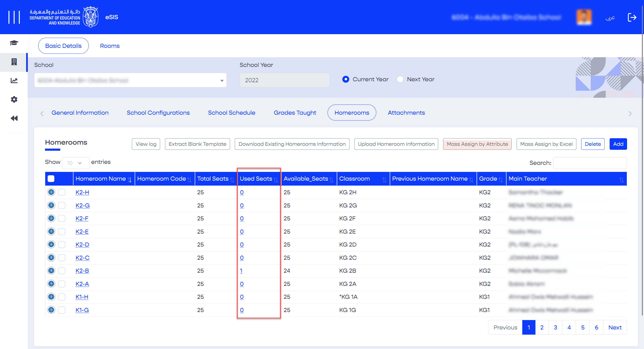Click Mass Assign by Excel button
Viewport: 644px width, 349px height.
point(546,144)
